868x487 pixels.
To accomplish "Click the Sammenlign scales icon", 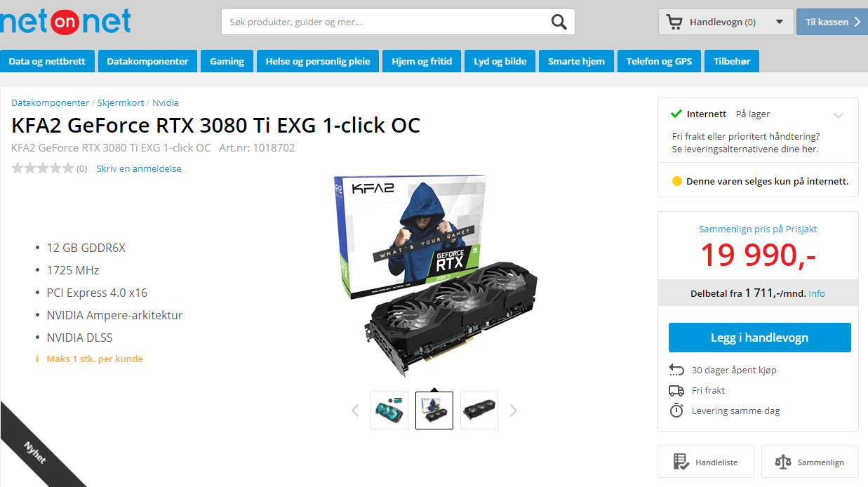I will [x=783, y=462].
